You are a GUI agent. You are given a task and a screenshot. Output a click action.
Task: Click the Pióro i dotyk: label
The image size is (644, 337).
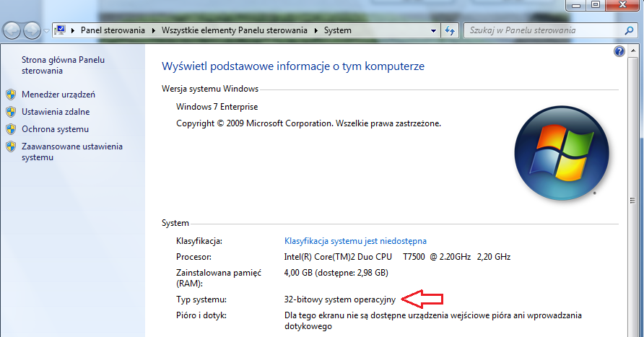point(201,315)
